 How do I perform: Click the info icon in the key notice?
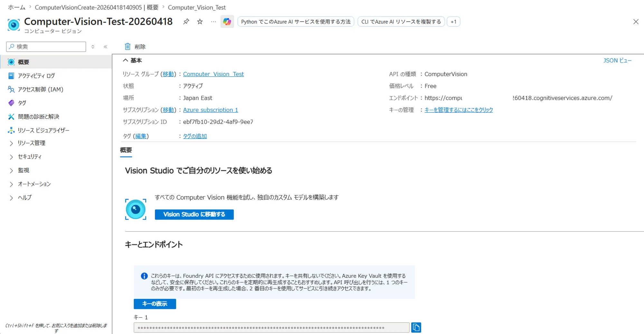click(144, 276)
